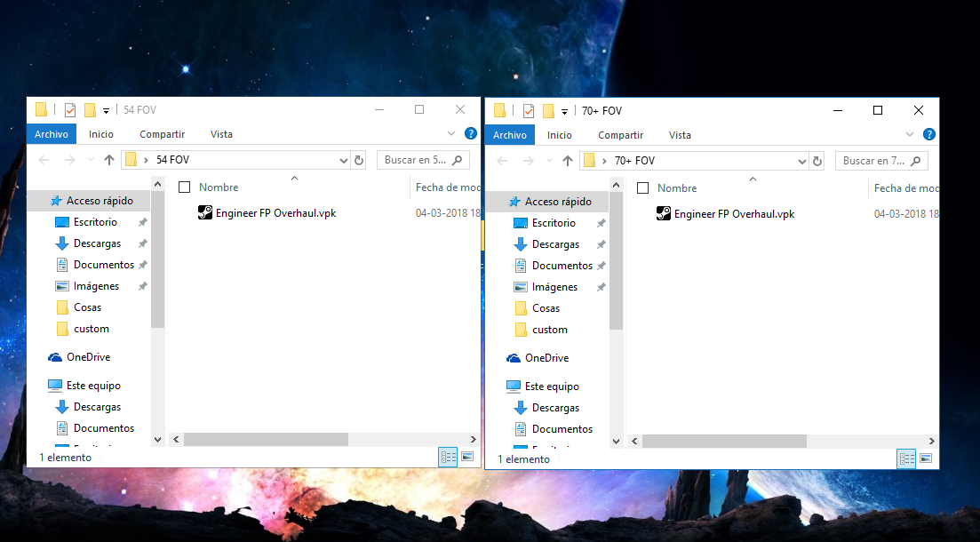The image size is (980, 542).
Task: Toggle select-all checkbox in 70+ FOV window
Action: tap(643, 187)
